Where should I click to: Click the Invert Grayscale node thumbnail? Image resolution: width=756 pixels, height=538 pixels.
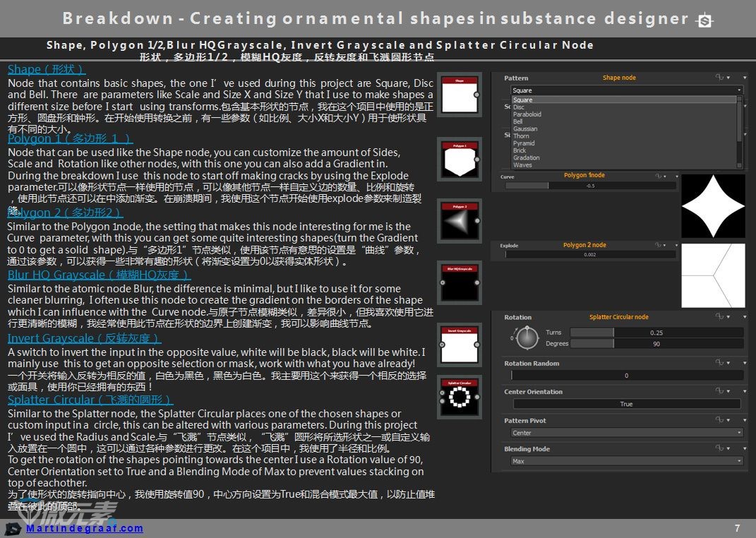click(x=460, y=345)
